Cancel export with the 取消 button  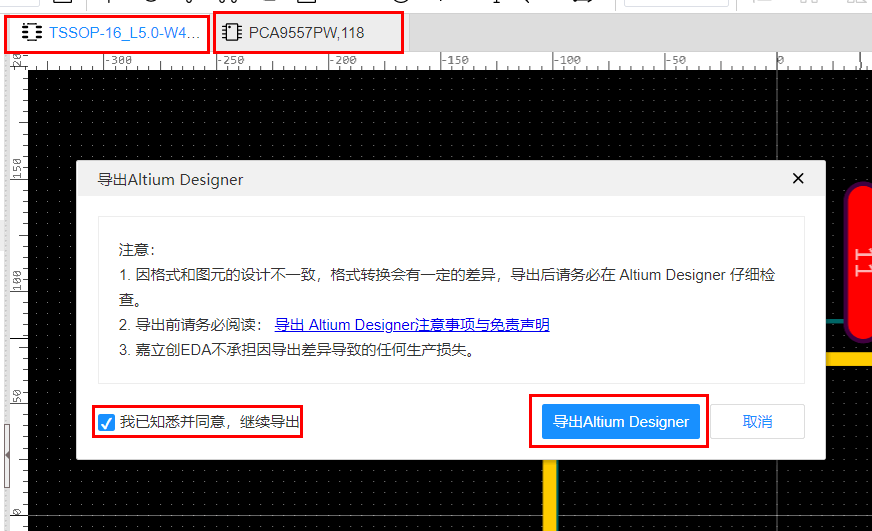click(x=757, y=421)
